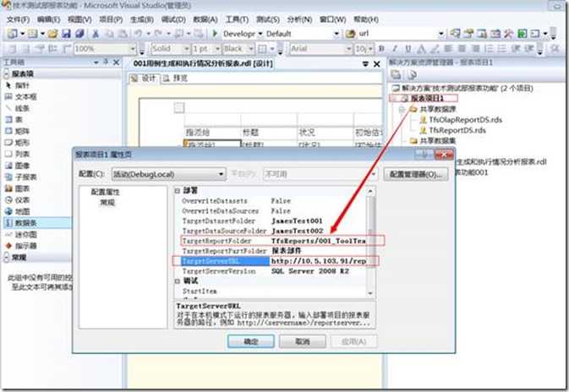This screenshot has width=569, height=392.
Task: Select the 表 table tool
Action: [x=18, y=120]
